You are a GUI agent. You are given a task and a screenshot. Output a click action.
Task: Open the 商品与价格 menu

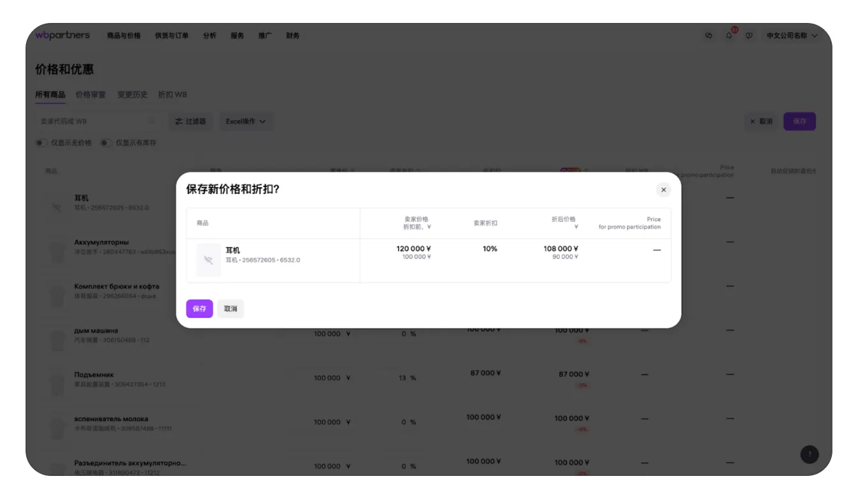[x=124, y=36]
